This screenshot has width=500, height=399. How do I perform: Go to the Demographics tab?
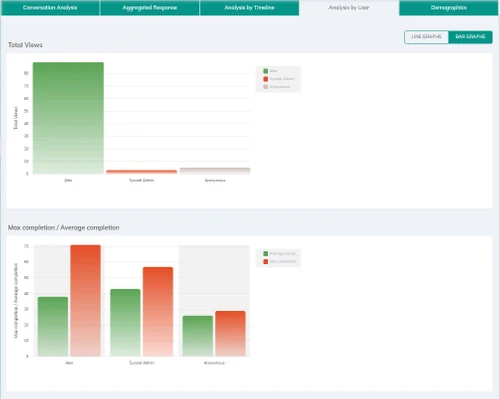pos(449,8)
